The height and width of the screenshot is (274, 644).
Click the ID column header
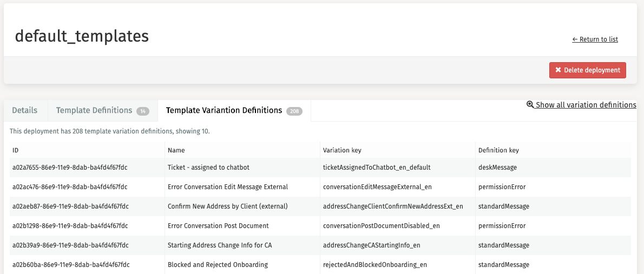point(16,150)
